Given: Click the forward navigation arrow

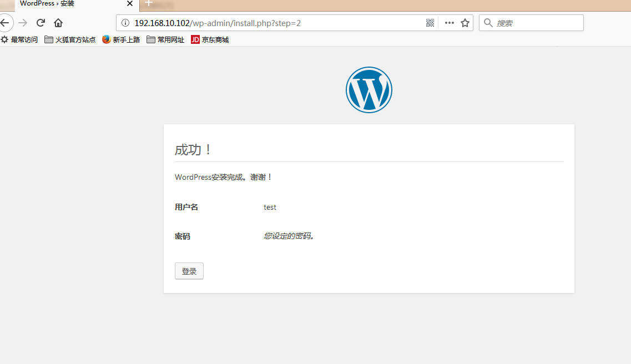Looking at the screenshot, I should [23, 23].
